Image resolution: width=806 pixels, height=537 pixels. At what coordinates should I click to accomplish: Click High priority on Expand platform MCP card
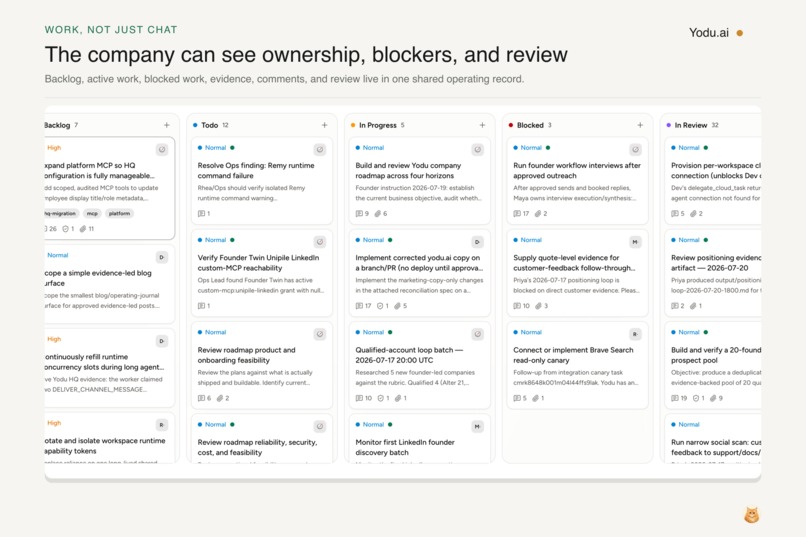[54, 147]
